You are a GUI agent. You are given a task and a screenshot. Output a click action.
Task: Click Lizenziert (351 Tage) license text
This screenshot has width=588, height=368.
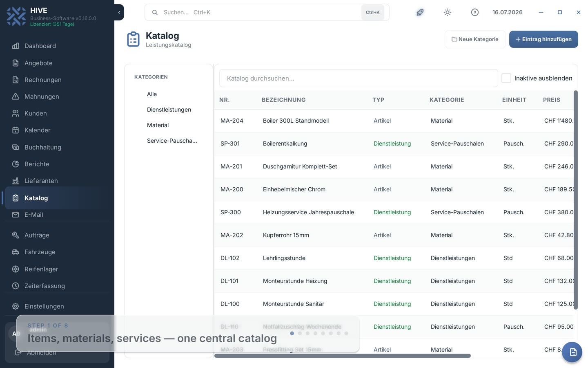coord(52,24)
